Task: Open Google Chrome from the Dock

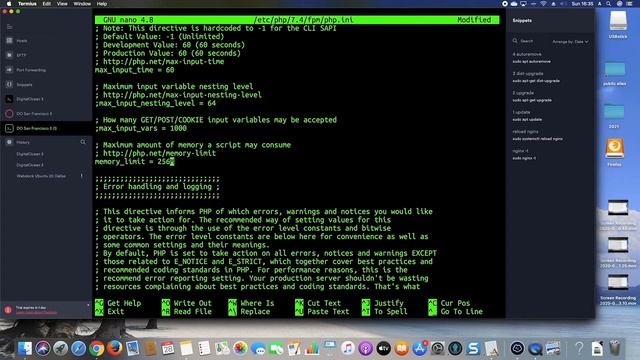Action: 96,348
